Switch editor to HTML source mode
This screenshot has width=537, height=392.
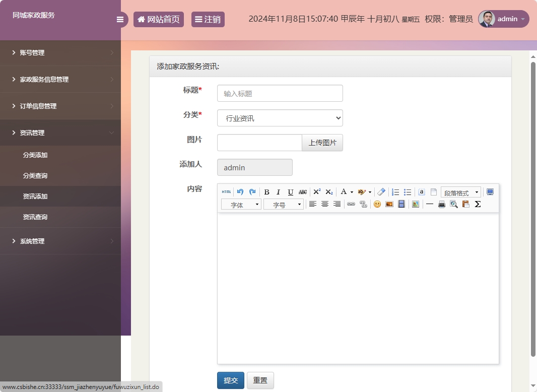226,192
